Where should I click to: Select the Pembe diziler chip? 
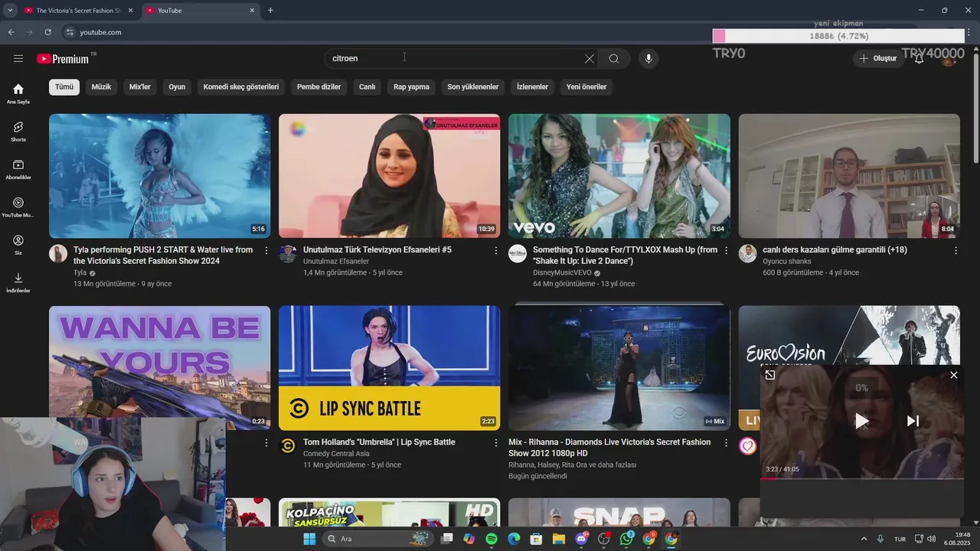[318, 86]
